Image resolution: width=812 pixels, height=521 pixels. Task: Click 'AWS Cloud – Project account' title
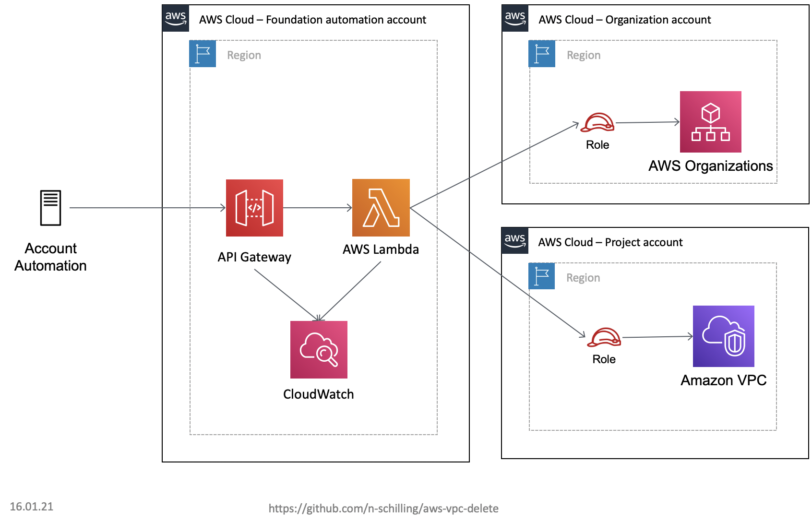click(x=610, y=242)
